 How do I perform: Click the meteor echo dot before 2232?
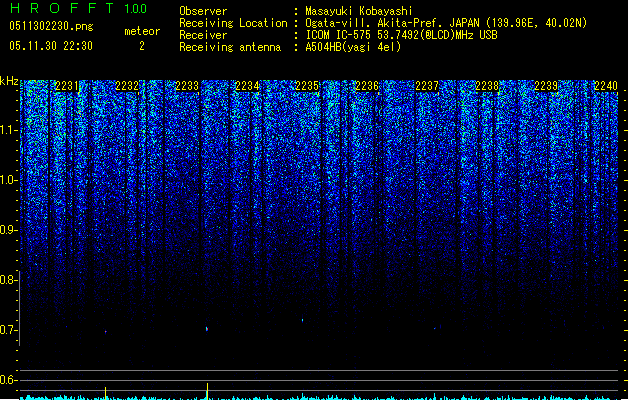pos(106,332)
